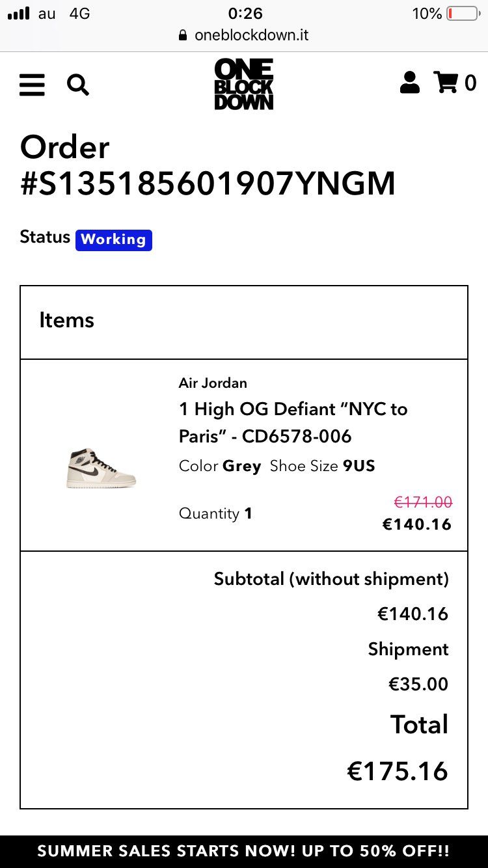This screenshot has height=868, width=488.
Task: Click the oneblockdown.it address bar URL
Action: [x=251, y=35]
